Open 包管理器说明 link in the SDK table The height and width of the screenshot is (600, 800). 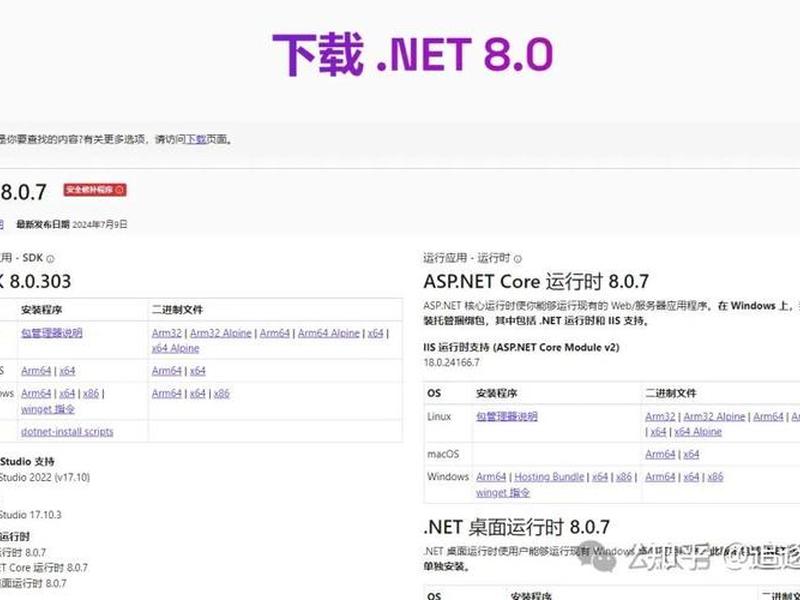pos(52,333)
